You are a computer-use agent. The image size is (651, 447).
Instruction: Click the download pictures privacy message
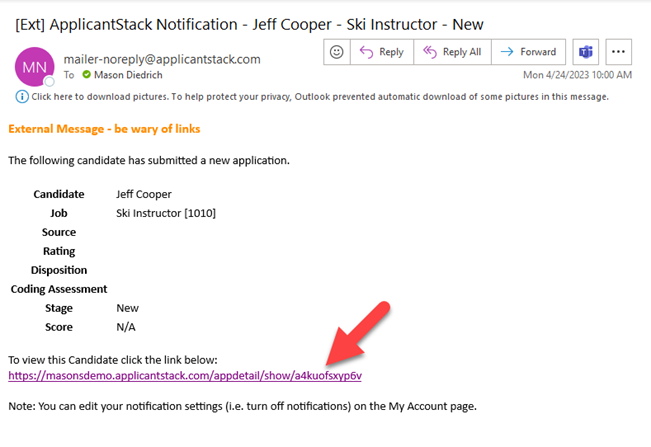point(320,96)
